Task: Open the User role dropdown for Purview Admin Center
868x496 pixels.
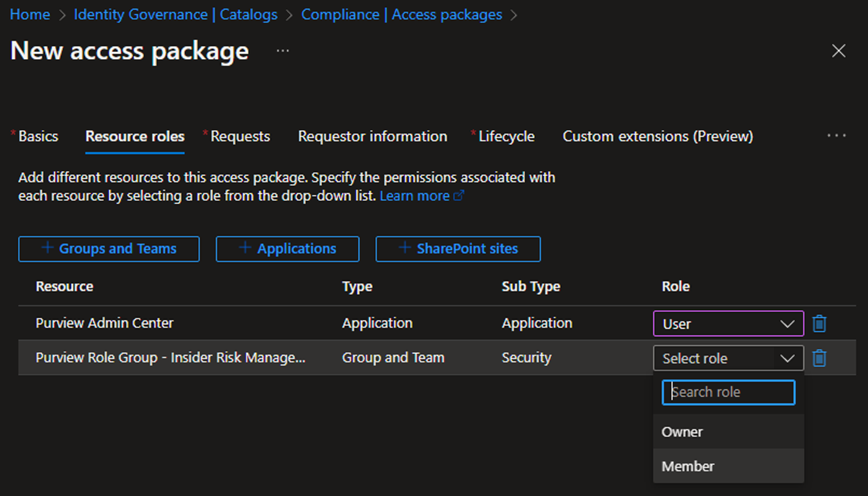Action: pos(728,323)
